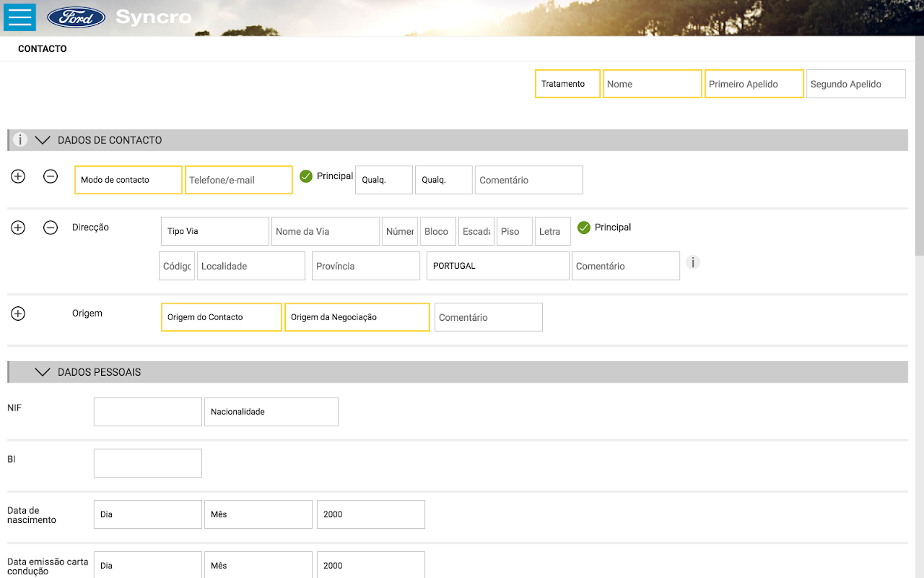The height and width of the screenshot is (578, 924).
Task: Collapse the Dados Pessoais section
Action: tap(43, 372)
